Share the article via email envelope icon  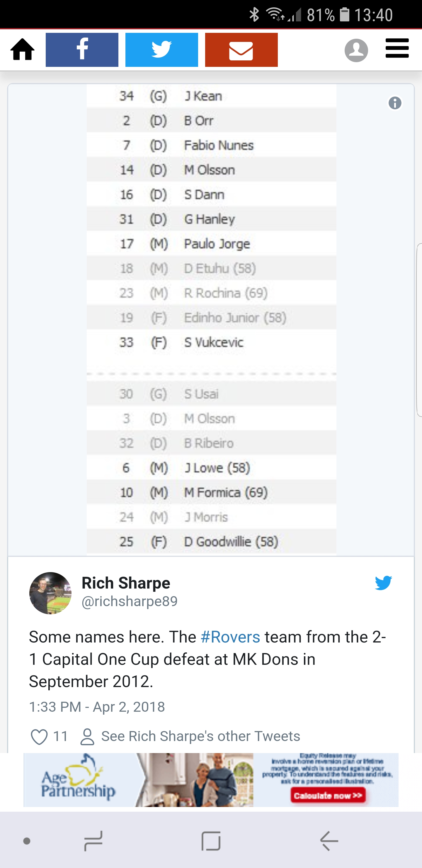click(241, 50)
